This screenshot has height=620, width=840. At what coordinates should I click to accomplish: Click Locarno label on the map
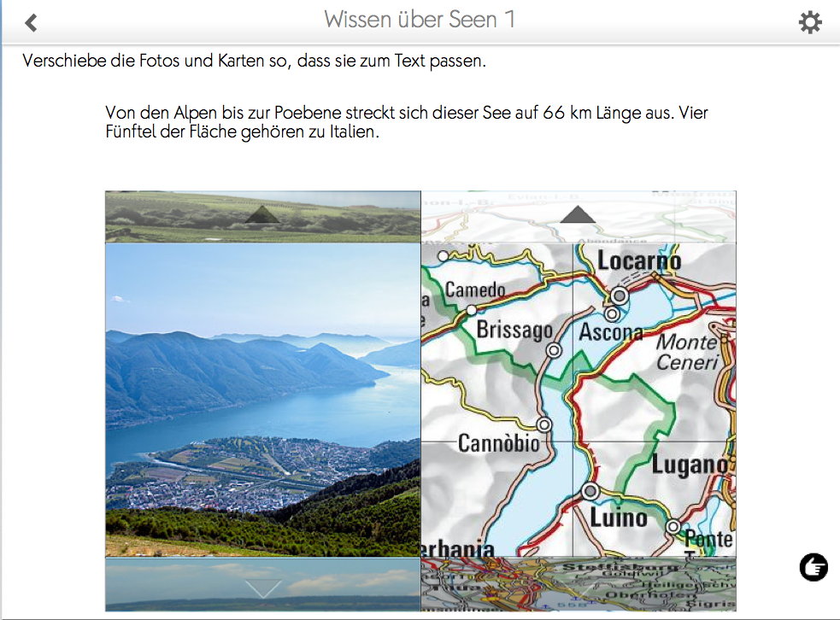point(639,260)
